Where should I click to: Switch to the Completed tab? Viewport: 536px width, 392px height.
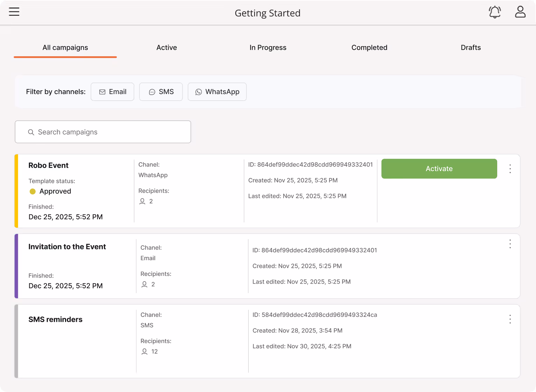coord(369,48)
